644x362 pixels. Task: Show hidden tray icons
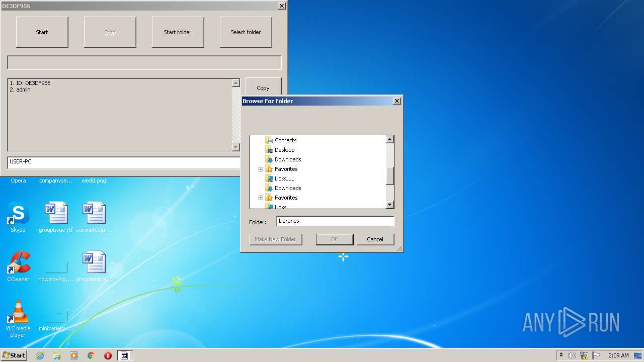coord(561,355)
